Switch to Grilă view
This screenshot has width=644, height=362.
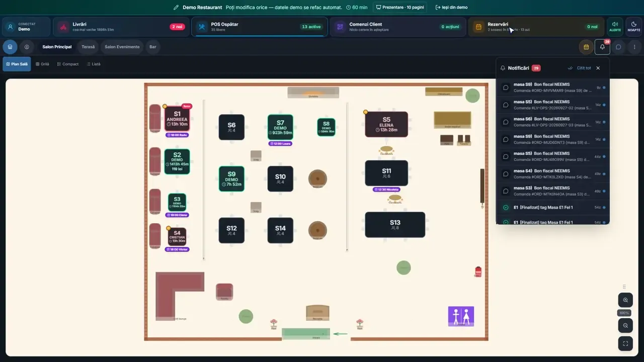[x=42, y=64]
